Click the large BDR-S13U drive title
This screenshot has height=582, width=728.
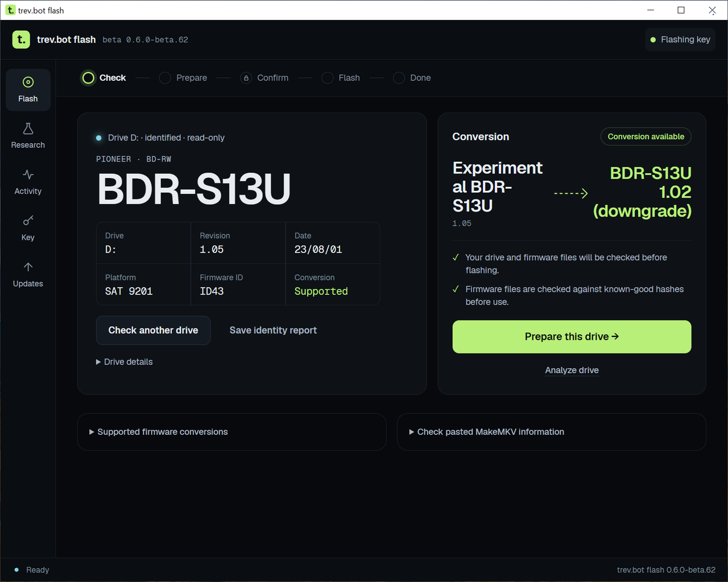(194, 189)
